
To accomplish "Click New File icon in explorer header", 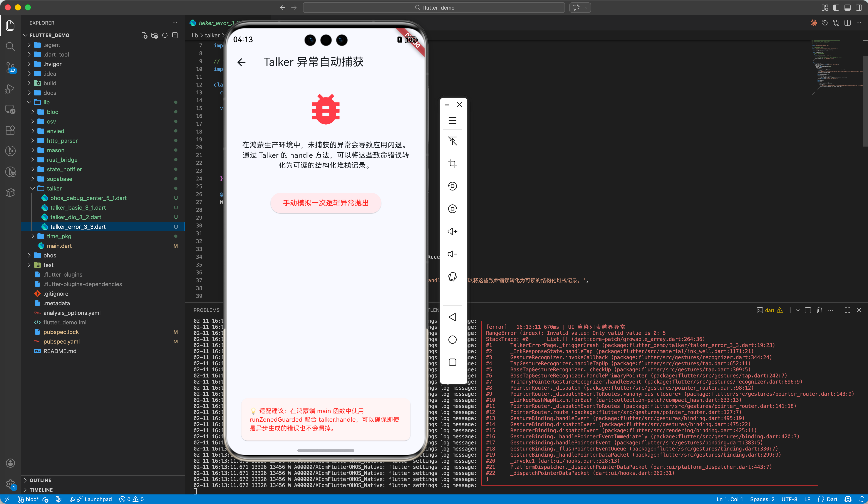I will click(144, 35).
